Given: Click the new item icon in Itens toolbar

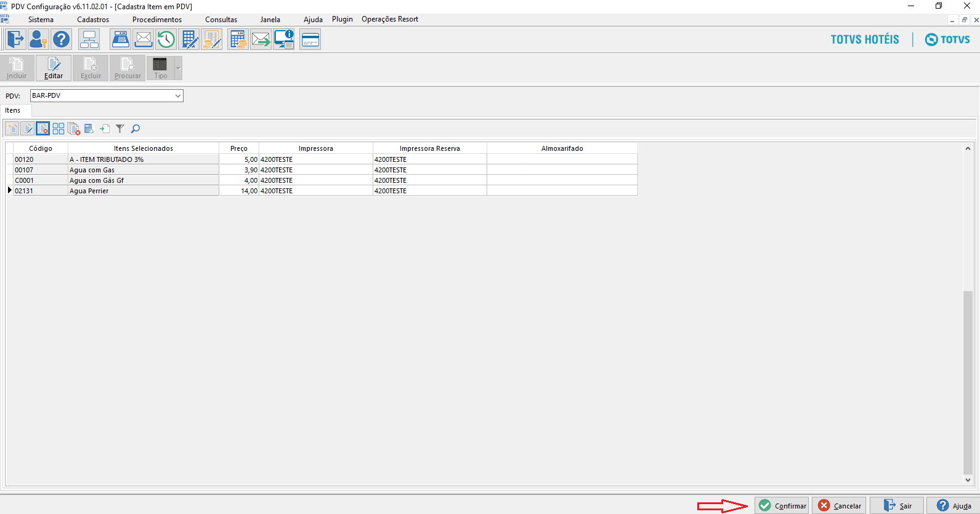Looking at the screenshot, I should 12,129.
